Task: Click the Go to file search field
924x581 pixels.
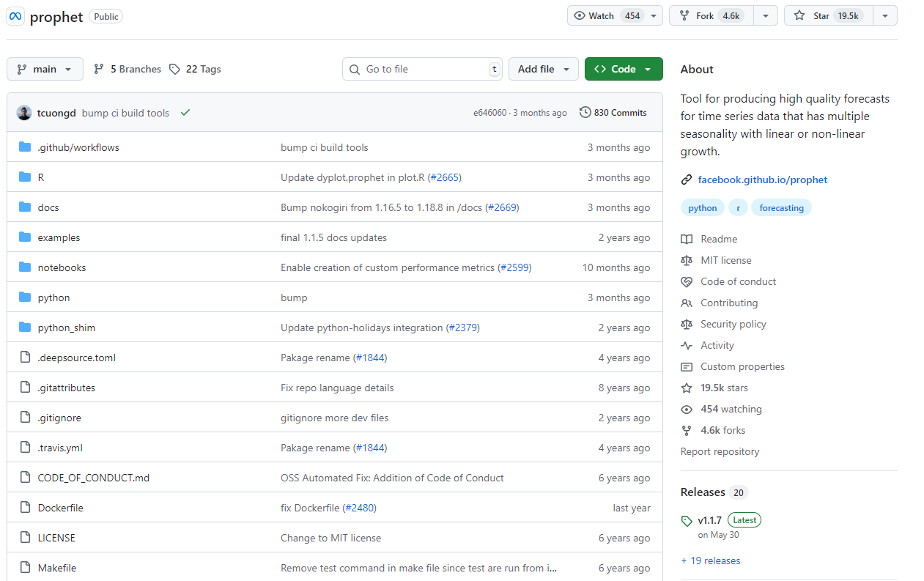Action: coord(423,69)
